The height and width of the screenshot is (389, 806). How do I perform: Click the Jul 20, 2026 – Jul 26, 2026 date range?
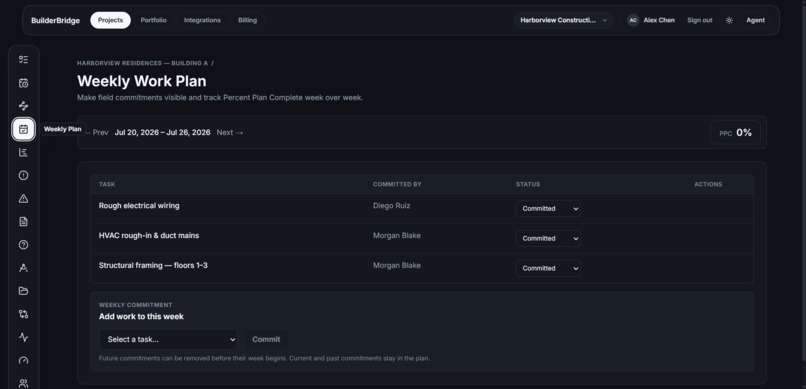(162, 133)
